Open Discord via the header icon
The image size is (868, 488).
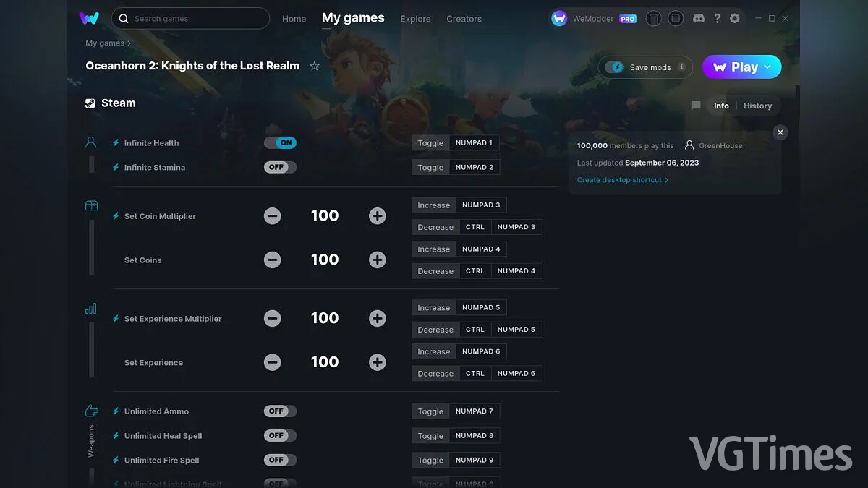(x=699, y=18)
